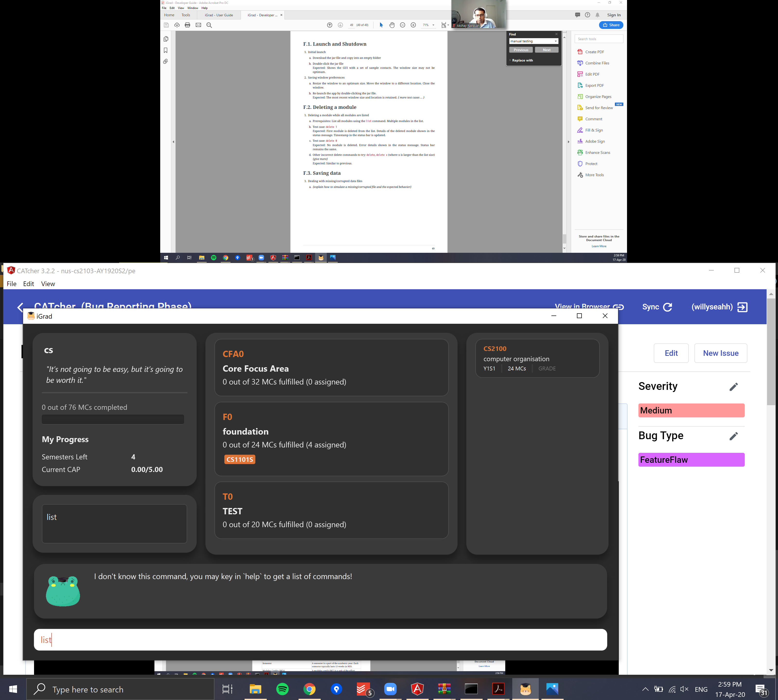Click the New Issue button
Viewport: 778px width, 700px height.
click(x=720, y=353)
